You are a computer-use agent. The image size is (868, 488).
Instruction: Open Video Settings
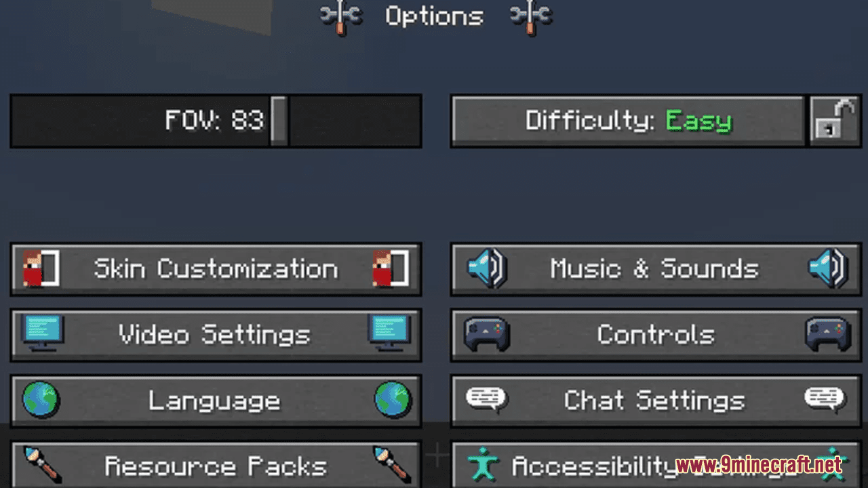216,335
